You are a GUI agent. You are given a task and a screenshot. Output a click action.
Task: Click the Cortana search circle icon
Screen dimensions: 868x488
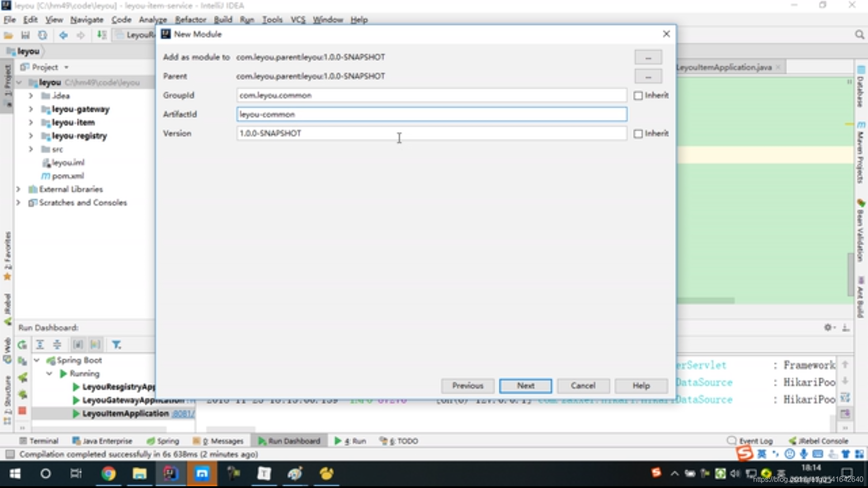[45, 474]
